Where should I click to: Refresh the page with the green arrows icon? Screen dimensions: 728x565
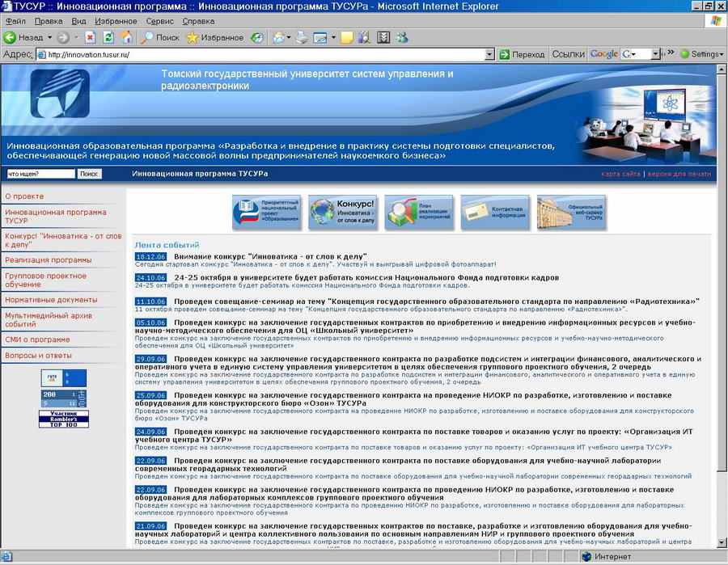pyautogui.click(x=108, y=37)
